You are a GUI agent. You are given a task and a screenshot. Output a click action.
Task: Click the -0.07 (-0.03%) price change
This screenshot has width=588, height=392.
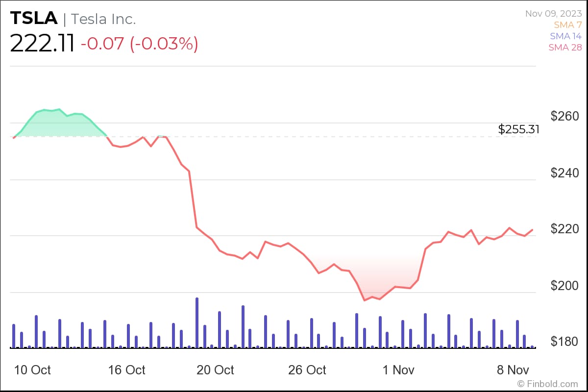(x=139, y=44)
